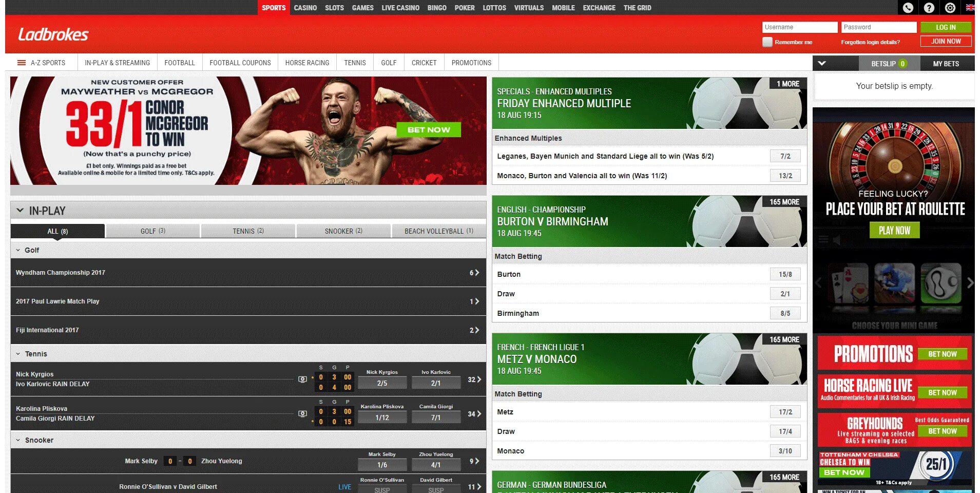The image size is (980, 493).
Task: Select Birmingham odds 8/5
Action: pos(785,313)
